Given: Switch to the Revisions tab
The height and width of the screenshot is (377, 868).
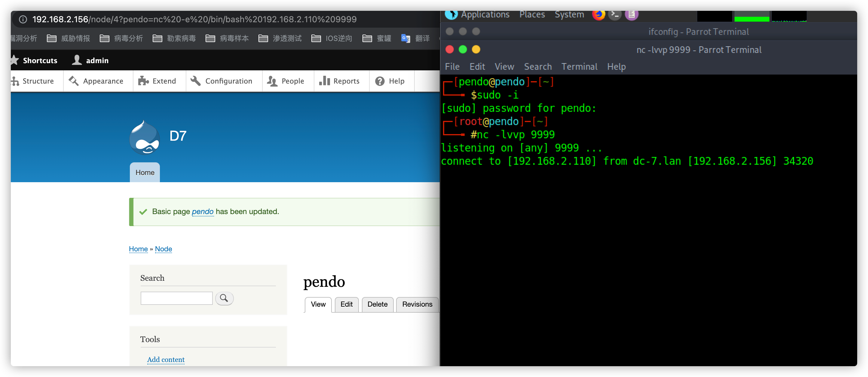Looking at the screenshot, I should pos(417,304).
